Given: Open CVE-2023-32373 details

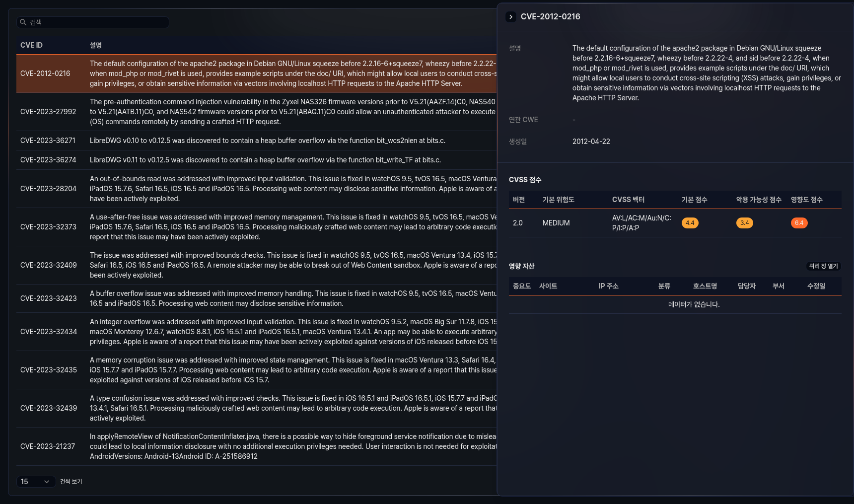Looking at the screenshot, I should click(x=48, y=227).
